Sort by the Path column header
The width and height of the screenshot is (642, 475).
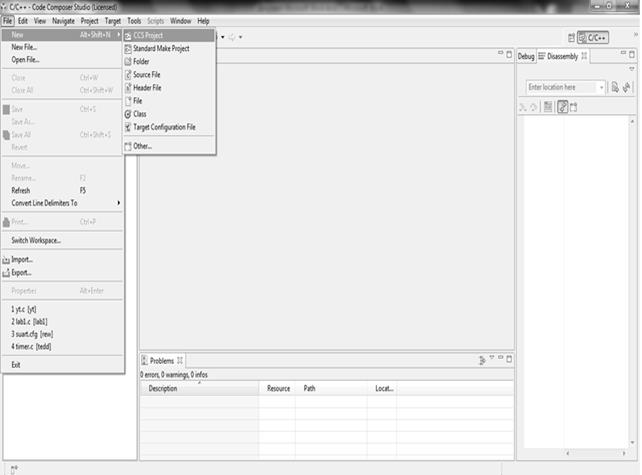click(331, 389)
